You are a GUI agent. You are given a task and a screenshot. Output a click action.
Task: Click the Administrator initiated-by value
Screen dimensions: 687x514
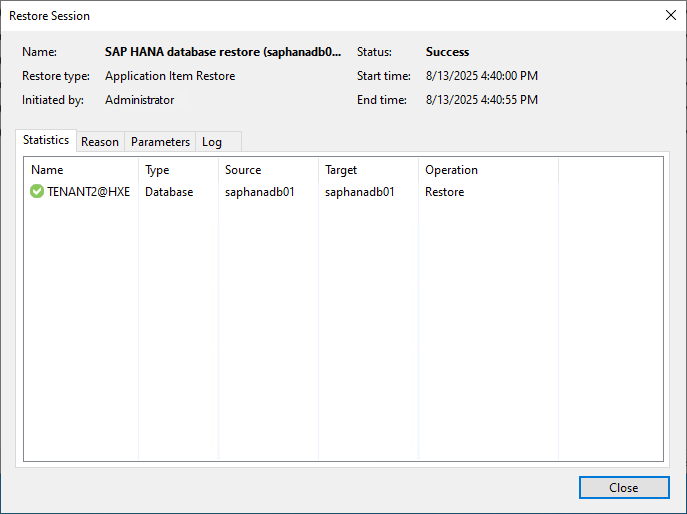pyautogui.click(x=139, y=100)
